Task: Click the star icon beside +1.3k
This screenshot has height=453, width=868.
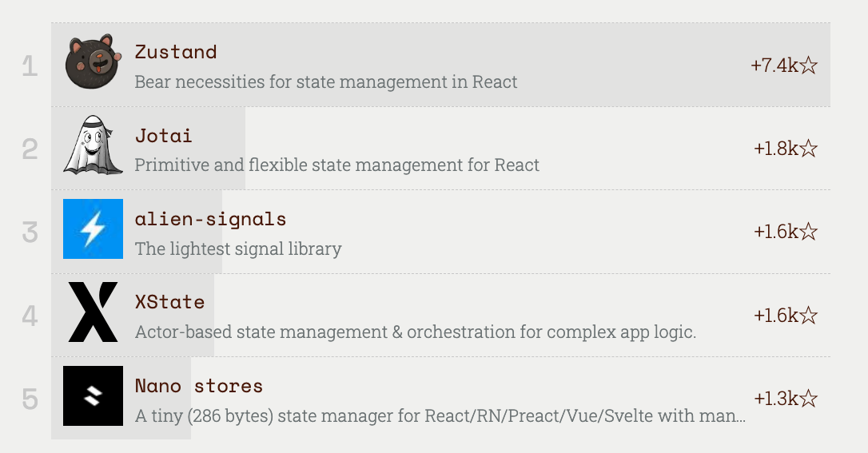Action: pyautogui.click(x=809, y=399)
